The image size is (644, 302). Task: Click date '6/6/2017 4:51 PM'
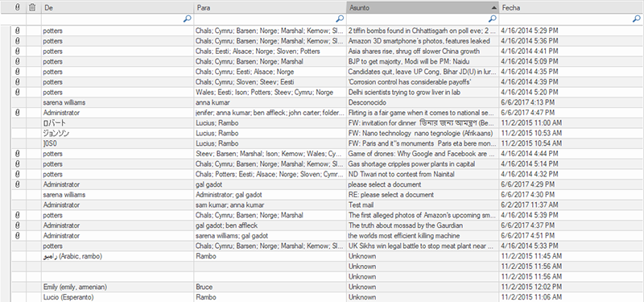pos(528,236)
